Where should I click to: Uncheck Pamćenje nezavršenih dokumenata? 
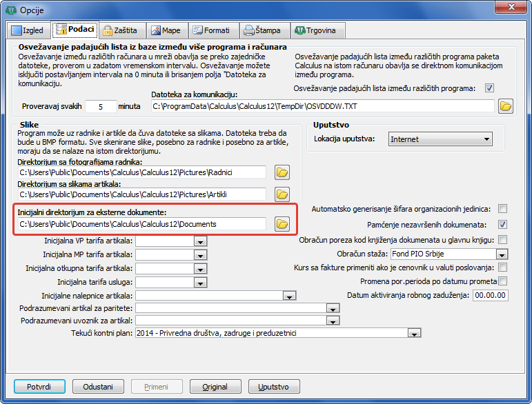pyautogui.click(x=503, y=224)
